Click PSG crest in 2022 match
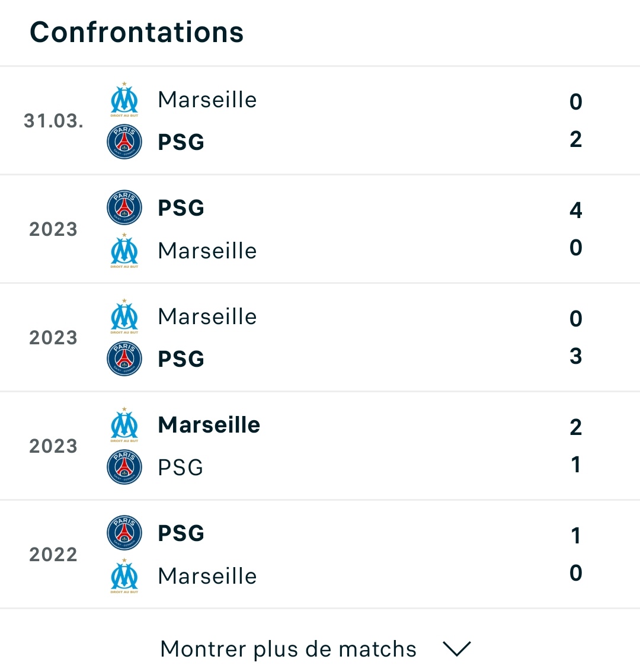Screen dimensions: 640x672 (x=124, y=533)
